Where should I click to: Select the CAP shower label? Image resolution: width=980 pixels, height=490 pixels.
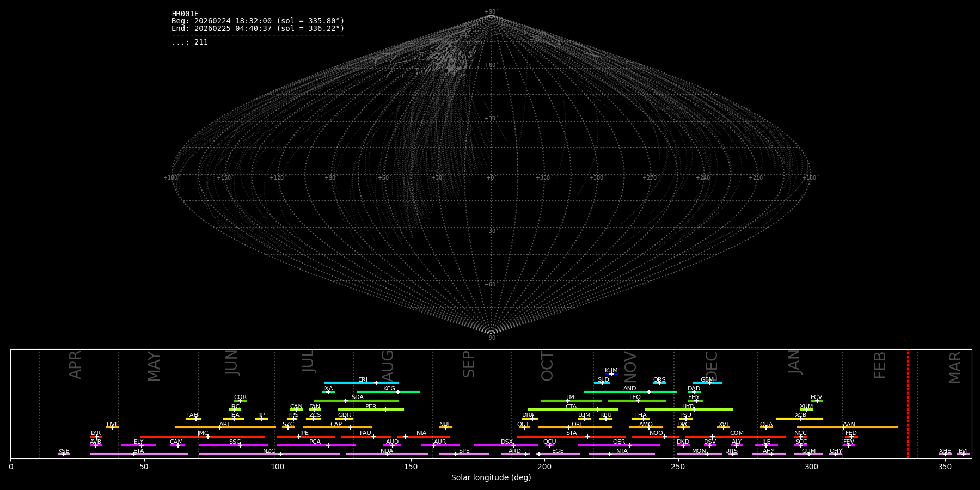(336, 425)
